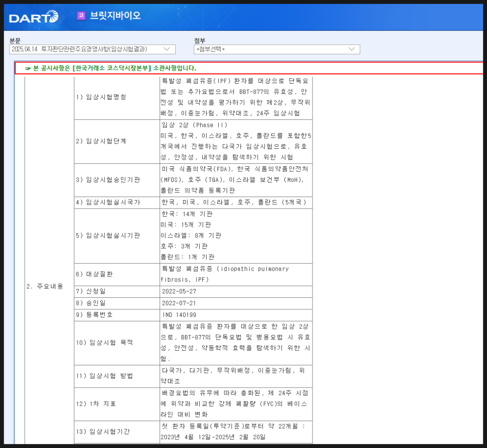Viewport: 487px width, 448px height.
Task: Click the '11) 임상시험 방법' label cell
Action: click(117, 376)
